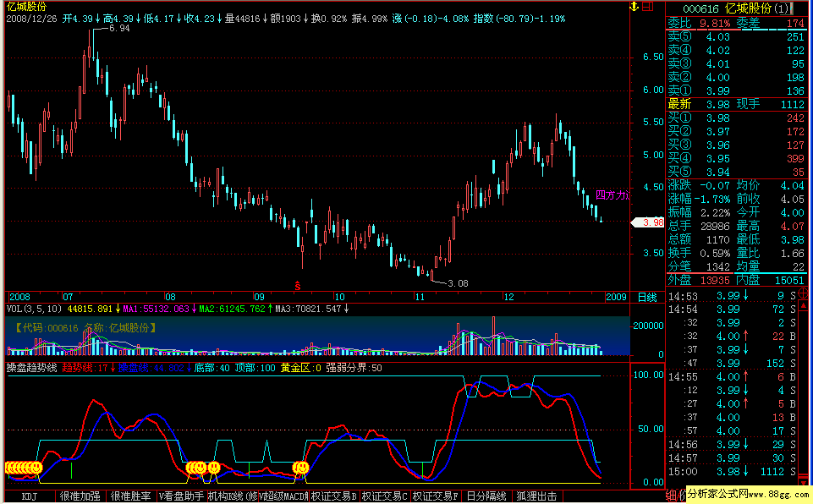Click the 操盘趋势线 indicator title

[31, 368]
